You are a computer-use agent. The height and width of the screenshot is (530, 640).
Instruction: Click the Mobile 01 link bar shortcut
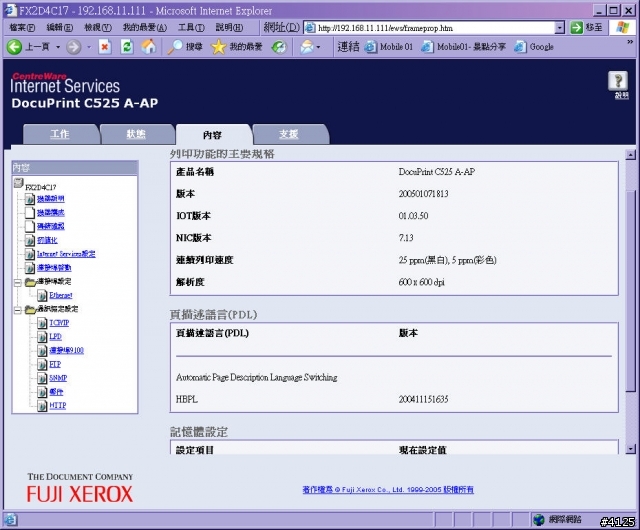tap(388, 47)
